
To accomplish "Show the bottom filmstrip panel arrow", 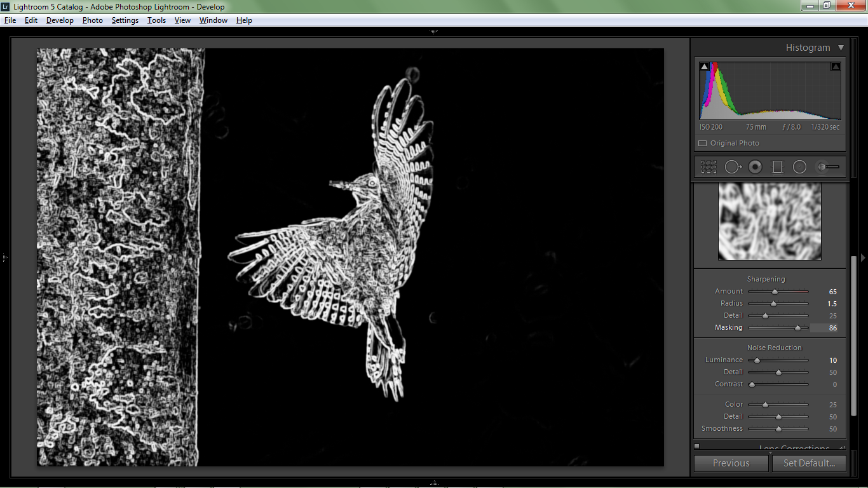I will pos(434,484).
